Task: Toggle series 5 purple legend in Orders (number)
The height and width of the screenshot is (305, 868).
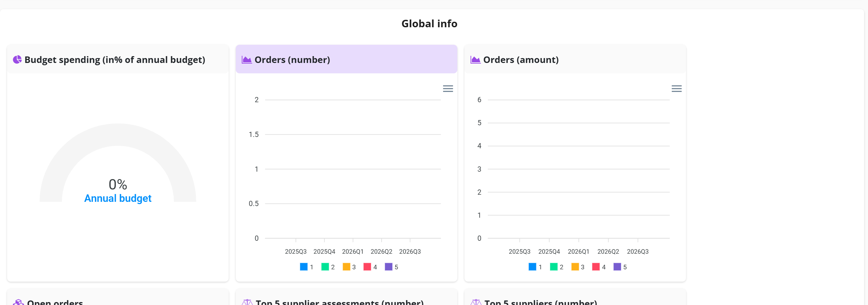Action: coord(392,267)
